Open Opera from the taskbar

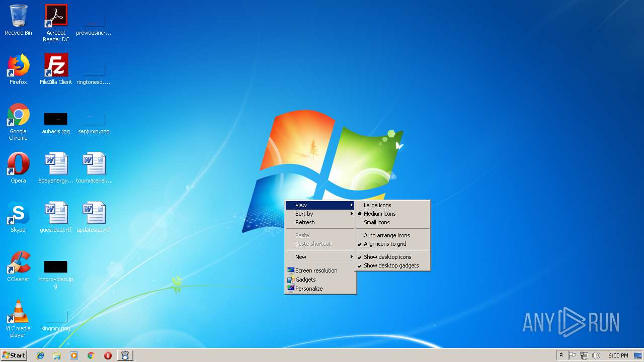[x=108, y=355]
